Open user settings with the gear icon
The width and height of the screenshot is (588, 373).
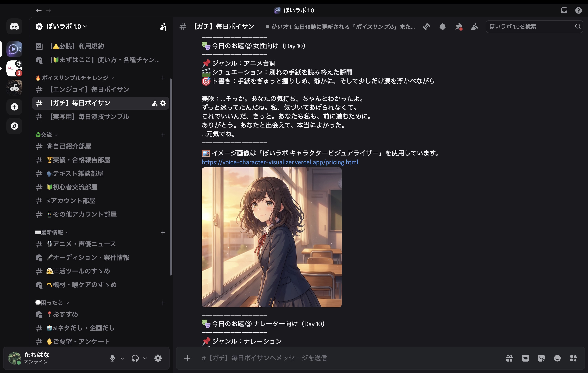[158, 358]
